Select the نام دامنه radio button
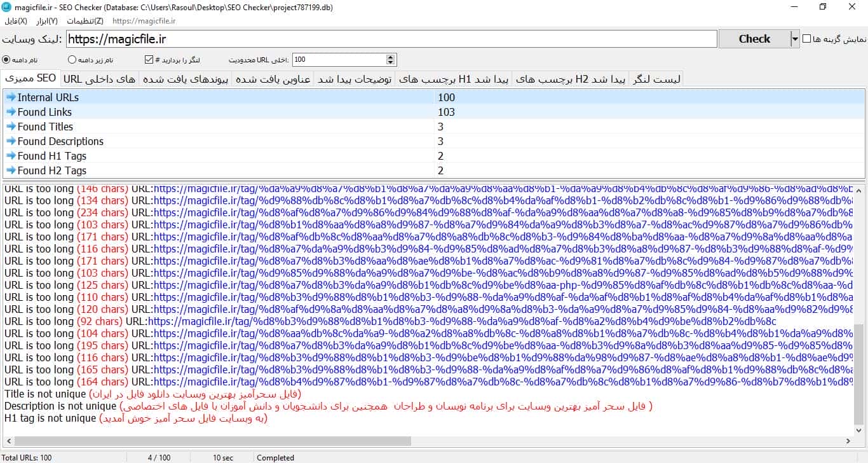The width and height of the screenshot is (868, 463). point(6,60)
